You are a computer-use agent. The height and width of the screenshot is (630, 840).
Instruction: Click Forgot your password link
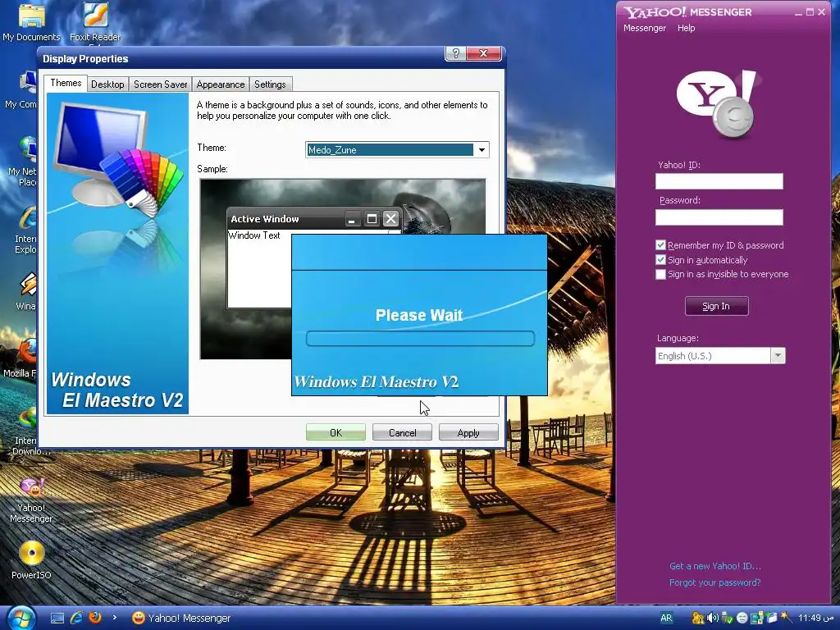[x=714, y=582]
